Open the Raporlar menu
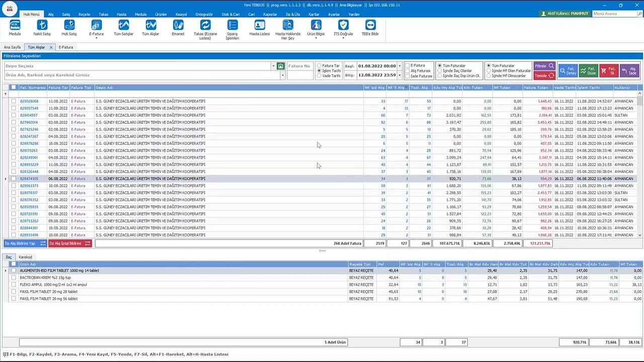644x362 pixels. click(x=270, y=14)
